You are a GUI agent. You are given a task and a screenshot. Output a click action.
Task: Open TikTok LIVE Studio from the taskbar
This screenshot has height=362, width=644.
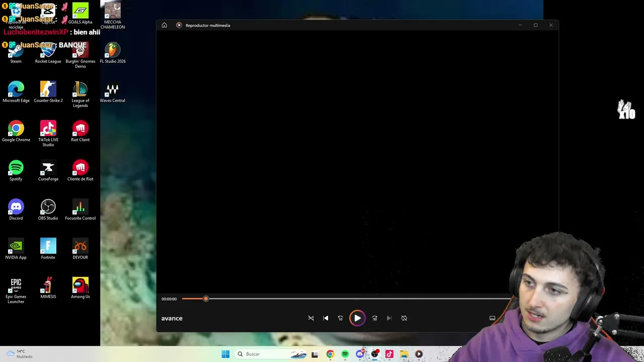[389, 354]
